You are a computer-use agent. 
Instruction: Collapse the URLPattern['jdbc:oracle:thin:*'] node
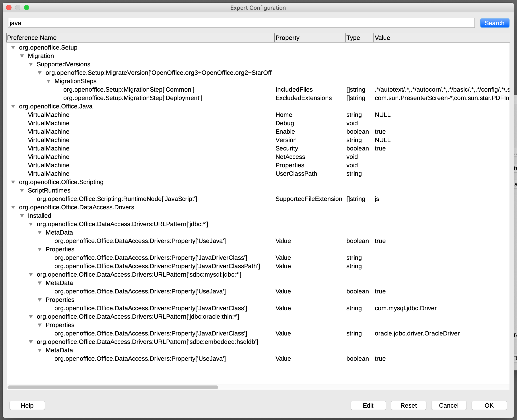click(x=31, y=317)
